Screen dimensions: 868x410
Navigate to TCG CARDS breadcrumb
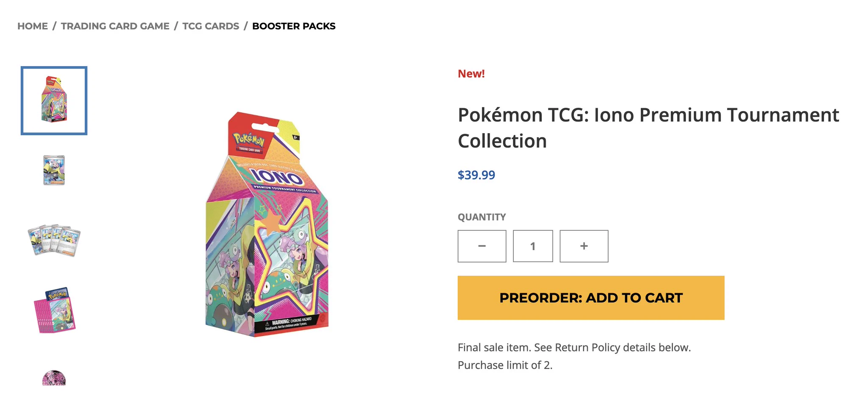[x=211, y=26]
